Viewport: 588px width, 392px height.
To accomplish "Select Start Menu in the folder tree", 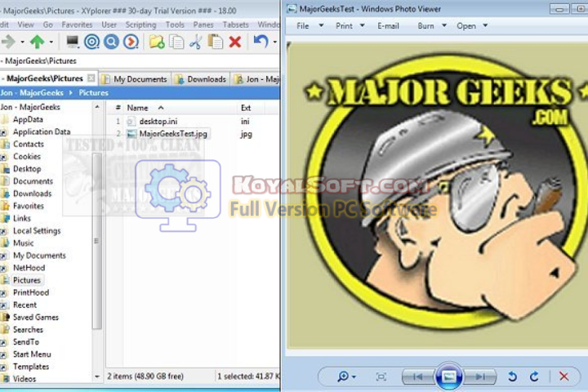I will [32, 354].
